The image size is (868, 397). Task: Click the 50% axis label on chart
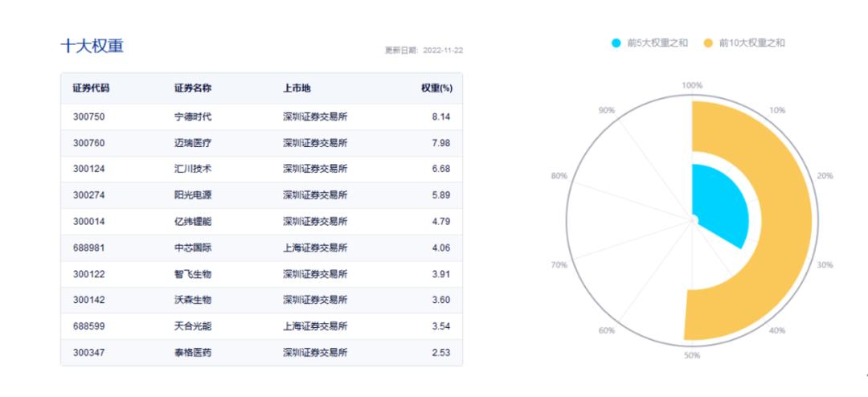tap(692, 355)
